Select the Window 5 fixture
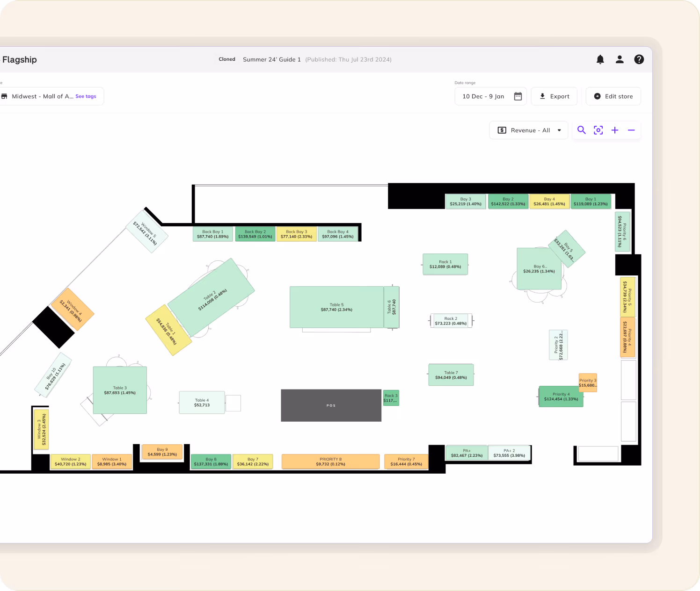 click(147, 231)
